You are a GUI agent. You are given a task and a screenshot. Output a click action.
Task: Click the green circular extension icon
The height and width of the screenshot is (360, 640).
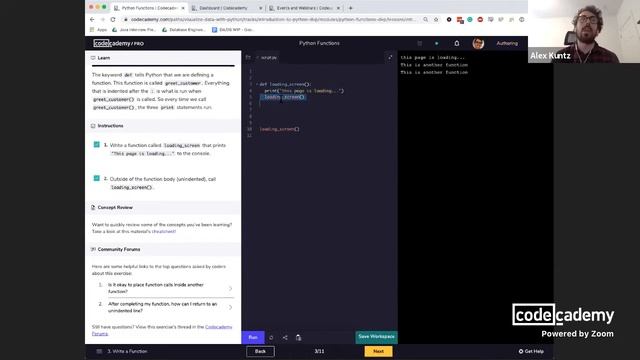(x=470, y=19)
